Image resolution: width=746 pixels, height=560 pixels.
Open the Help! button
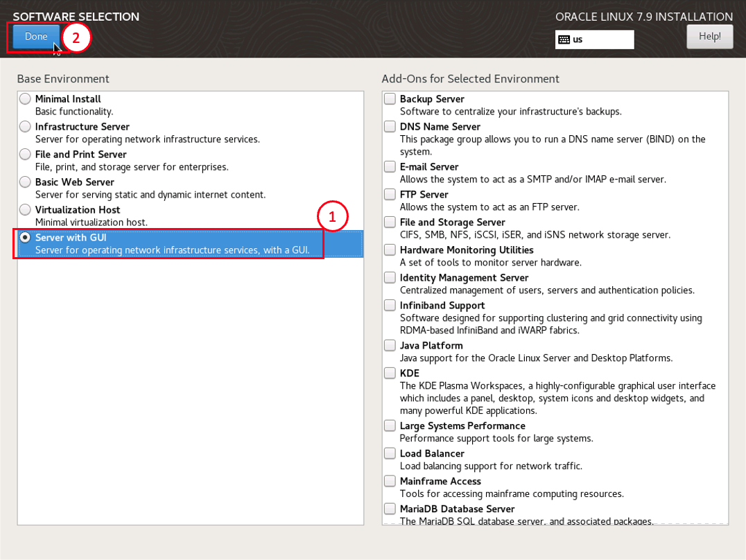[709, 37]
